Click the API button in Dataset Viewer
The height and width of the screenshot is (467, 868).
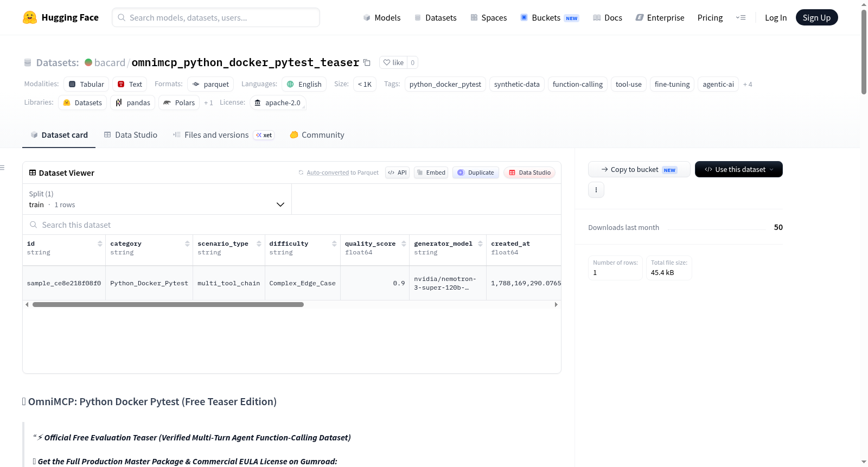point(397,172)
